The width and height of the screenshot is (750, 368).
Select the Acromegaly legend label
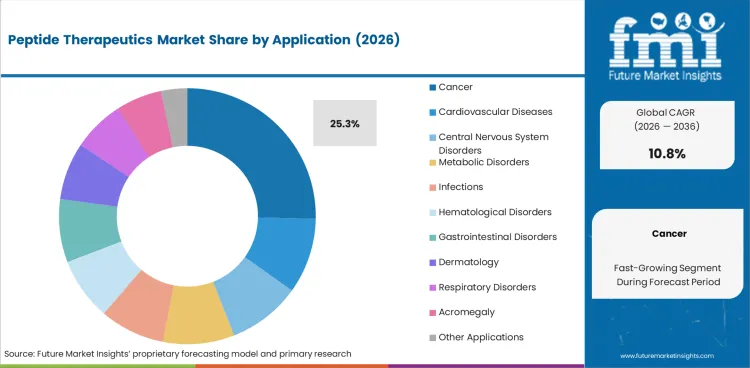pos(466,312)
